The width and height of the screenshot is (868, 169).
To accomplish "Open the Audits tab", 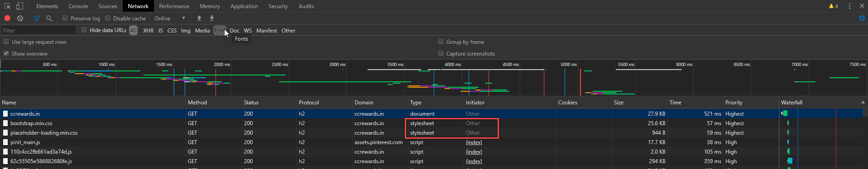I will pyautogui.click(x=306, y=6).
